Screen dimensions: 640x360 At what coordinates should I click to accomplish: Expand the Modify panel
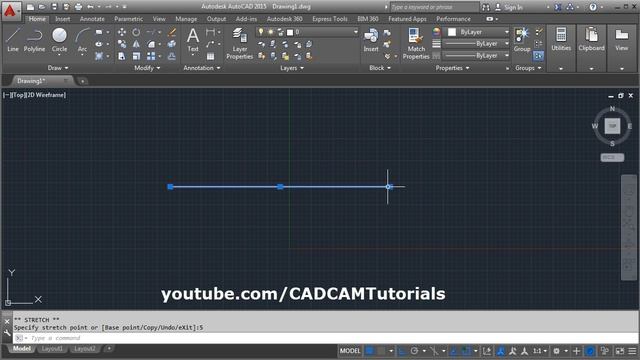[x=147, y=68]
